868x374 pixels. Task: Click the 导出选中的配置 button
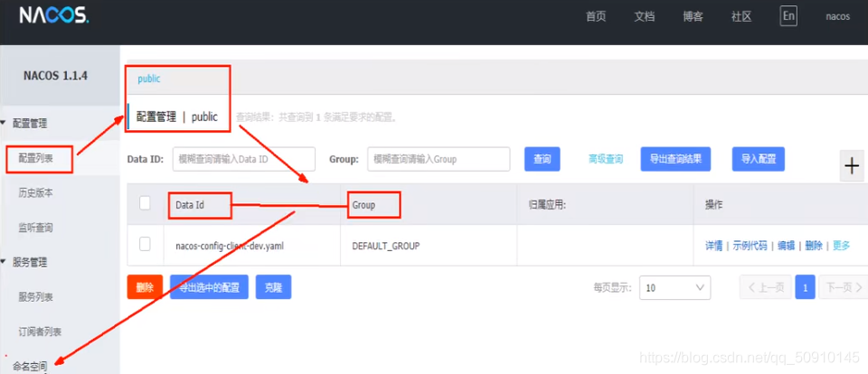click(x=209, y=287)
